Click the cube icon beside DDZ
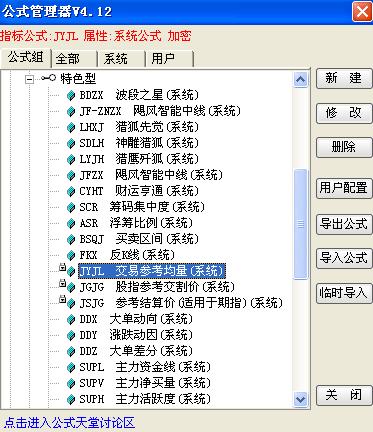Screen dimensions: 373x432 [71, 352]
